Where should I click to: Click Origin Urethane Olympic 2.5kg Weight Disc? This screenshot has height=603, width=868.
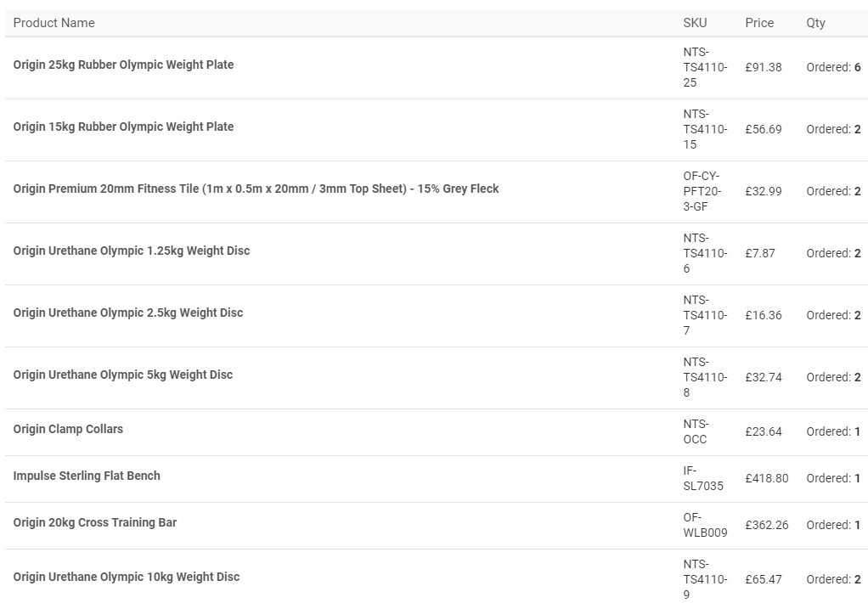pos(128,313)
